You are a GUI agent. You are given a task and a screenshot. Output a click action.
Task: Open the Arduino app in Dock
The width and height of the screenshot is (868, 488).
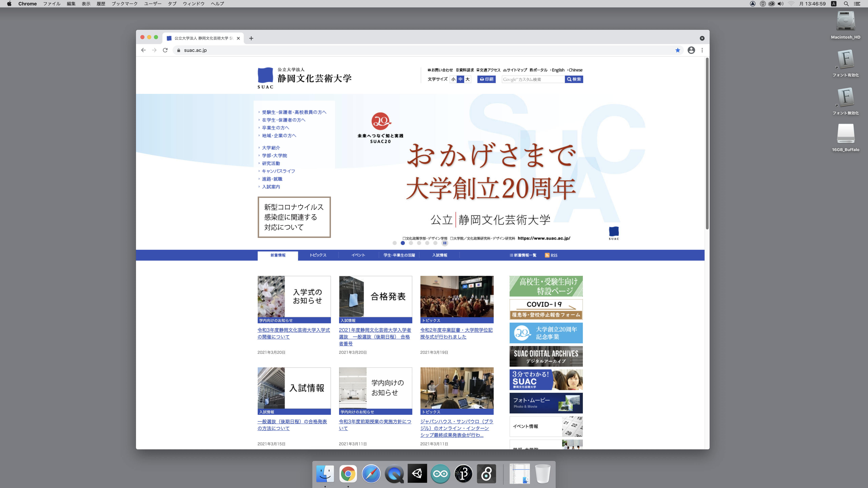coord(440,474)
